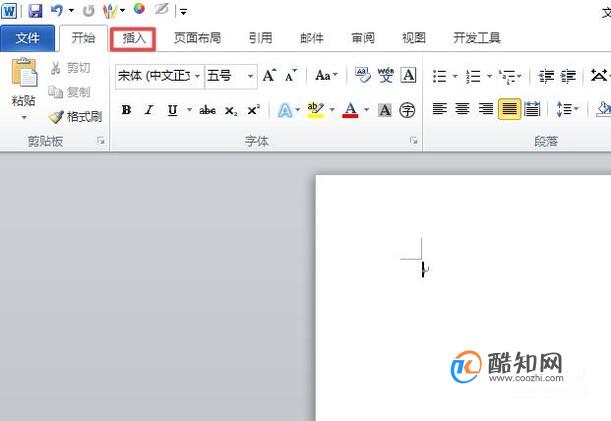Apply text effects with glowing A icon
The width and height of the screenshot is (611, 421).
pyautogui.click(x=285, y=110)
